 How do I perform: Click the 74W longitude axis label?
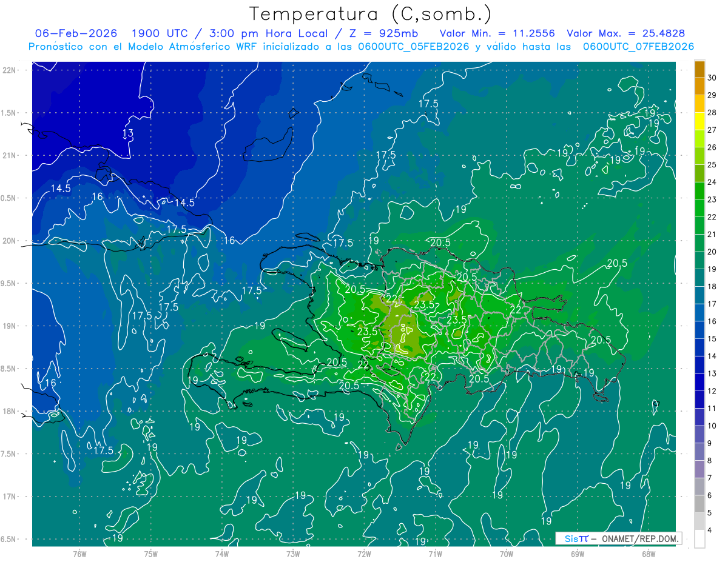[x=222, y=554]
